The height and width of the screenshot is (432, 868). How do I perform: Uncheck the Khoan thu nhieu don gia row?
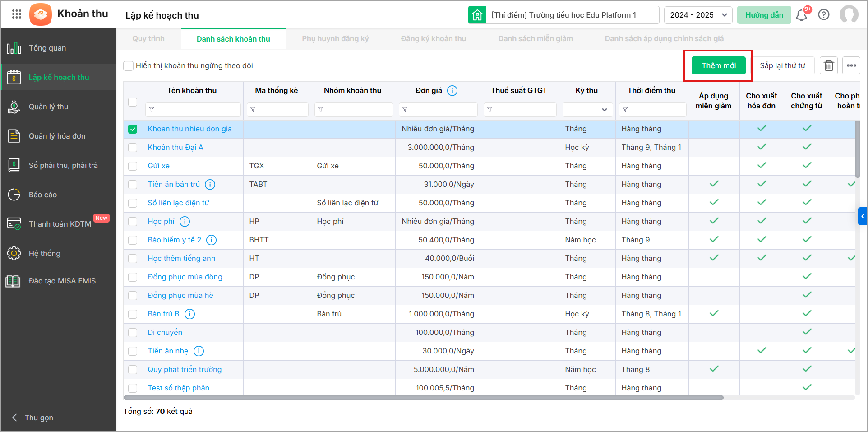pyautogui.click(x=133, y=129)
